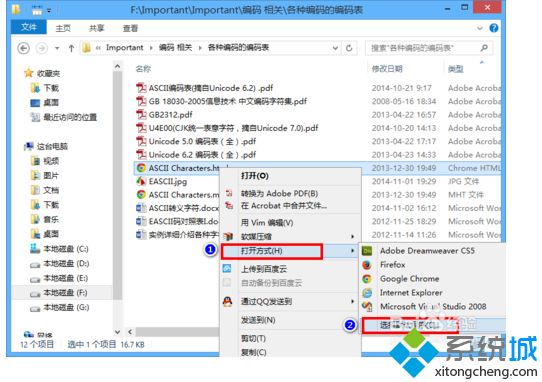Click image icon of EASCII.jpg
This screenshot has width=542, height=382.
tap(141, 181)
